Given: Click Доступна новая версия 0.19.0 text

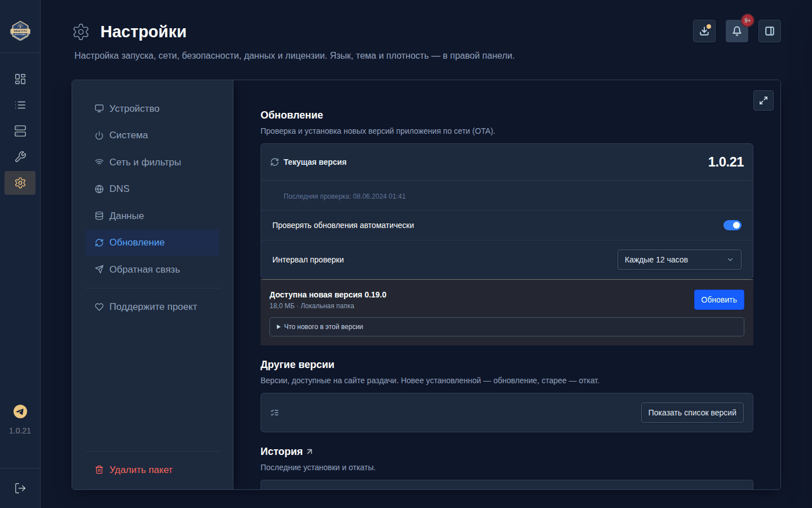Looking at the screenshot, I should point(328,295).
